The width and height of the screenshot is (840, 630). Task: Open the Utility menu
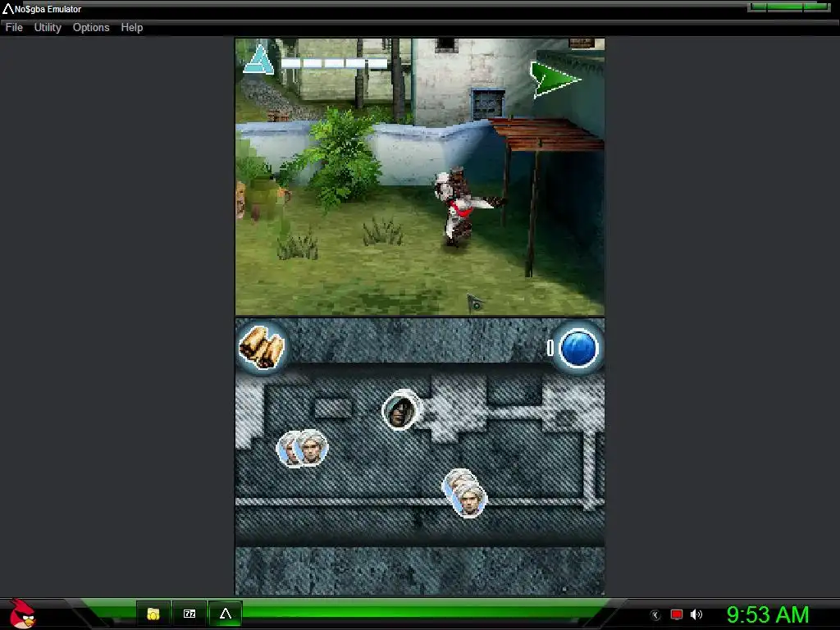[48, 27]
